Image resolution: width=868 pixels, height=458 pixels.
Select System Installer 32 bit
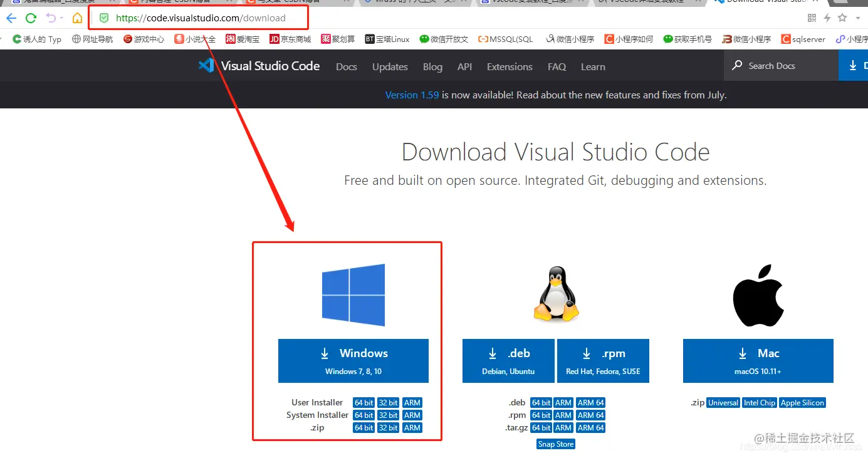pyautogui.click(x=389, y=415)
